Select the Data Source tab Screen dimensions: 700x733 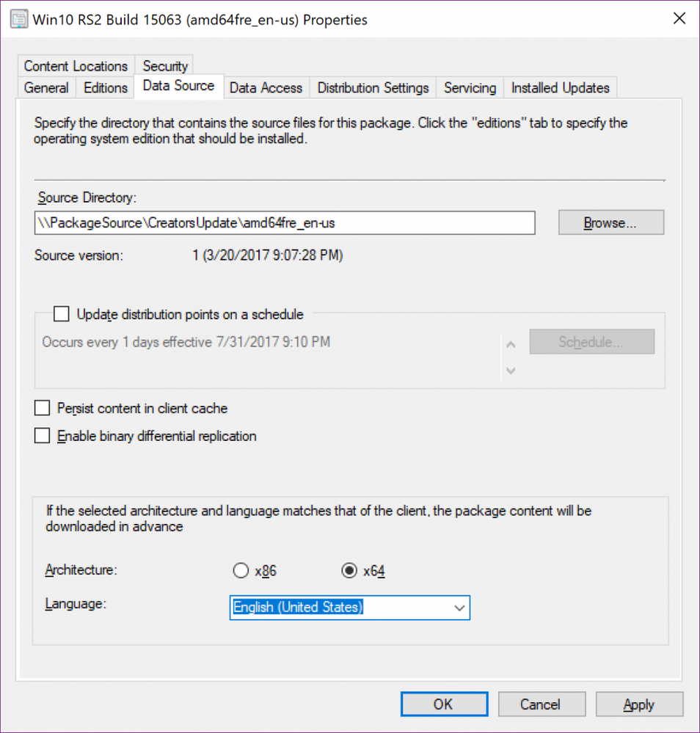178,86
